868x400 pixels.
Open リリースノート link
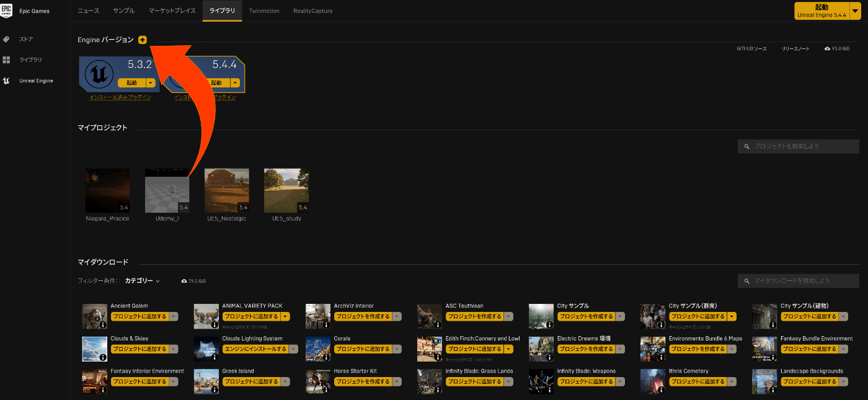click(x=795, y=48)
